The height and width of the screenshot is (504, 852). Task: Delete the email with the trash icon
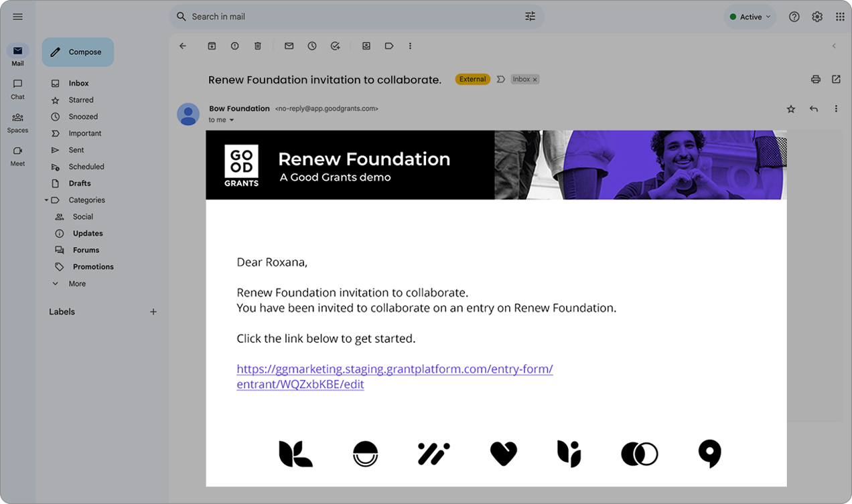[257, 46]
